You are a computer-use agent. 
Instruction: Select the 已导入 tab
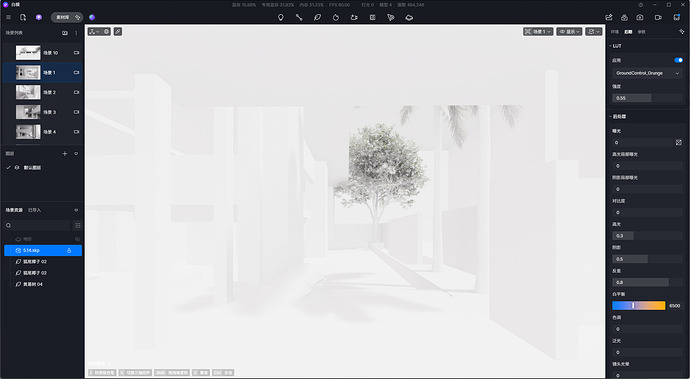coord(34,210)
